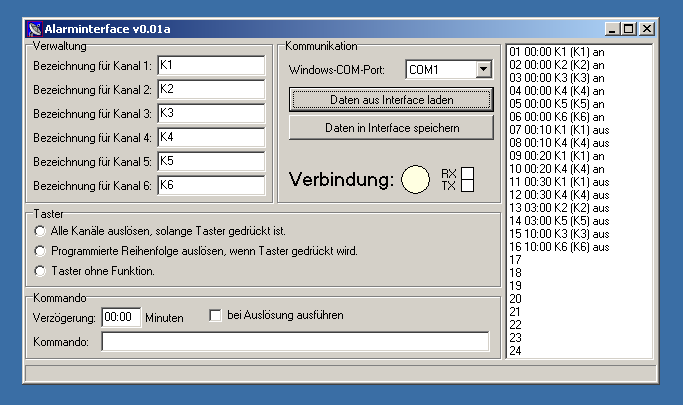Image resolution: width=683 pixels, height=405 pixels.
Task: Select 'Programmierte Reihenfolge auslösen' radio option
Action: click(41, 251)
